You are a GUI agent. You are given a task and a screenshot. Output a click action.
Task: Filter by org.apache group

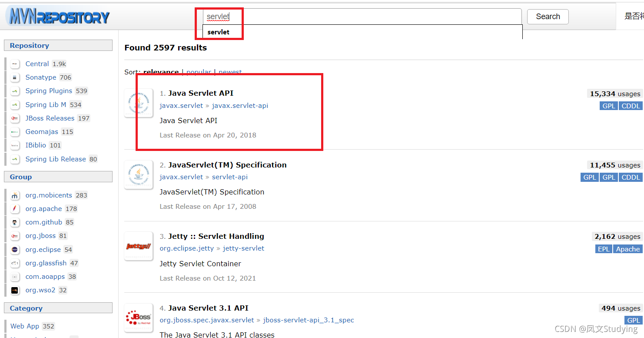tap(43, 209)
